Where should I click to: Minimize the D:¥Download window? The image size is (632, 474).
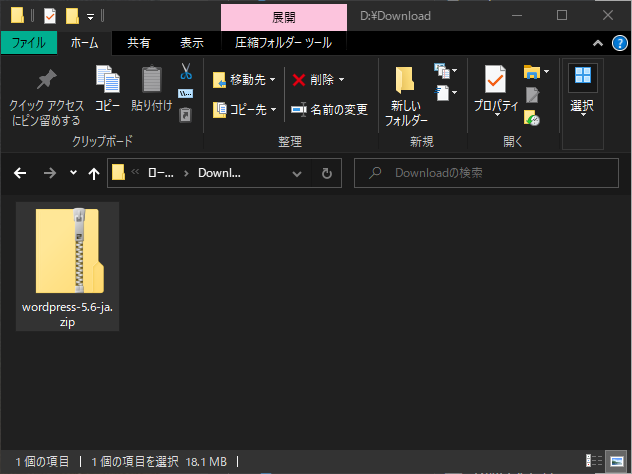[x=517, y=15]
